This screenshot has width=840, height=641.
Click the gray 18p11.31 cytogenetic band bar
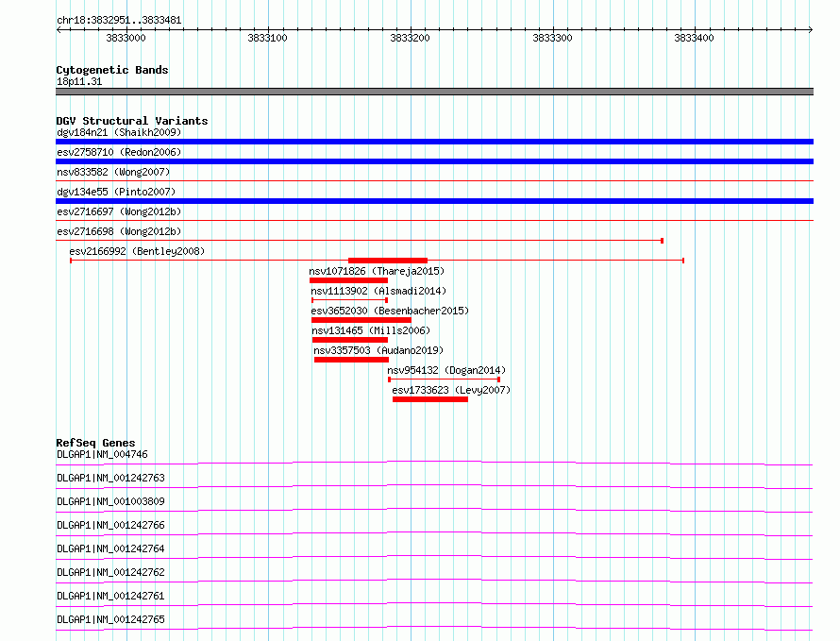(434, 92)
